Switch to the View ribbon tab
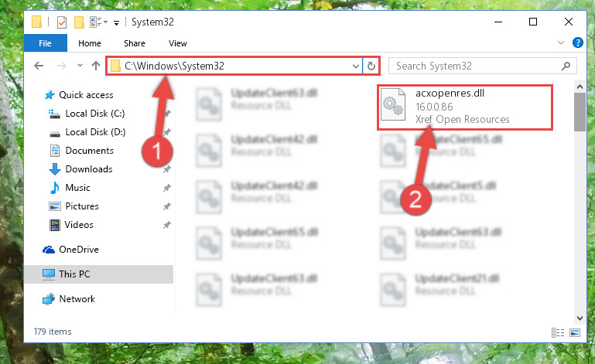595x364 pixels. click(178, 43)
